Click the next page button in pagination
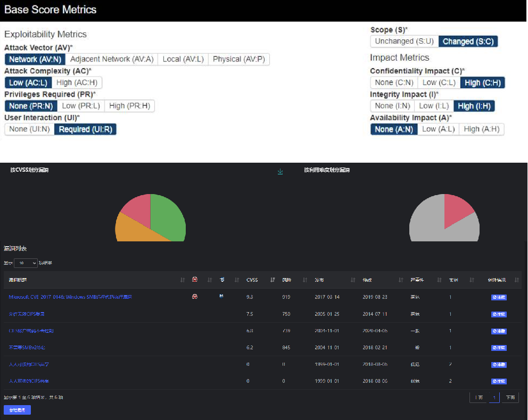This screenshot has height=420, width=528. point(510,398)
